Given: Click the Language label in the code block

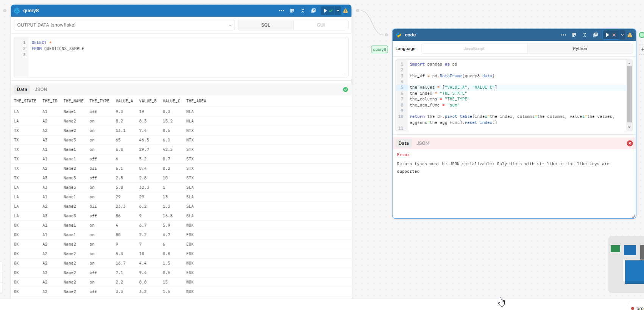Looking at the screenshot, I should [405, 49].
